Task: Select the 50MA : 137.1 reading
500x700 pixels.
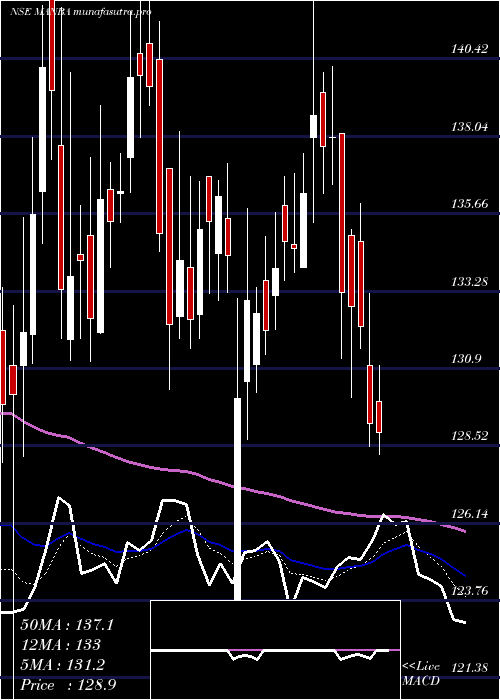Action: click(x=67, y=625)
